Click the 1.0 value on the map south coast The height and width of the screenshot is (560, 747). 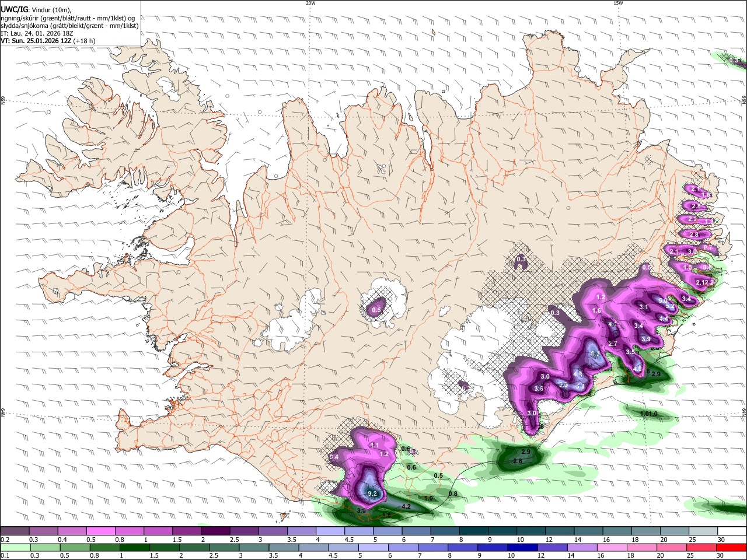point(428,498)
